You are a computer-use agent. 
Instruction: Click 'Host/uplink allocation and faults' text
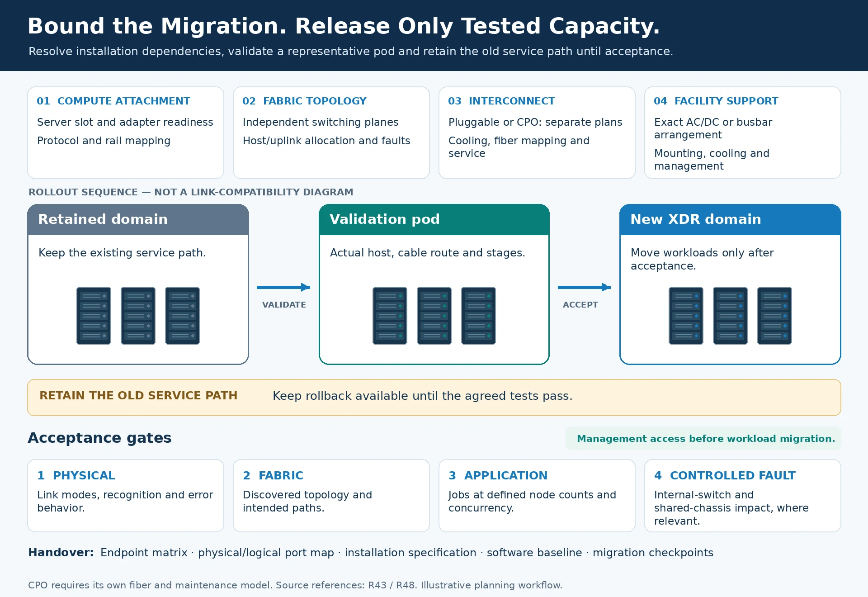pyautogui.click(x=326, y=141)
